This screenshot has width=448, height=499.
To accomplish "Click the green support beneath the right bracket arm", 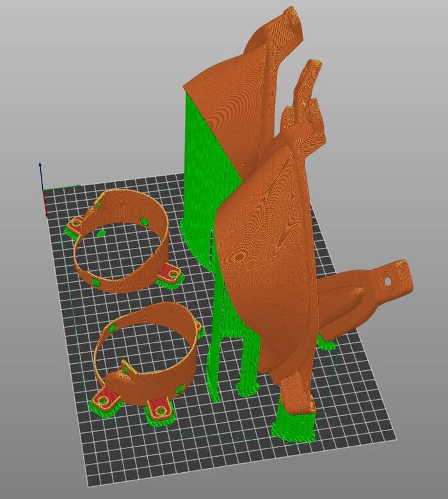I will tap(326, 346).
